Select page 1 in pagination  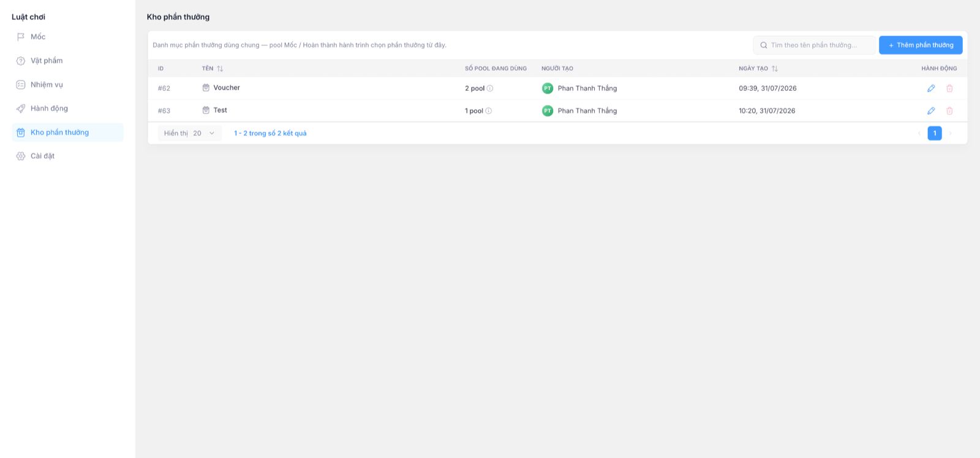tap(935, 133)
